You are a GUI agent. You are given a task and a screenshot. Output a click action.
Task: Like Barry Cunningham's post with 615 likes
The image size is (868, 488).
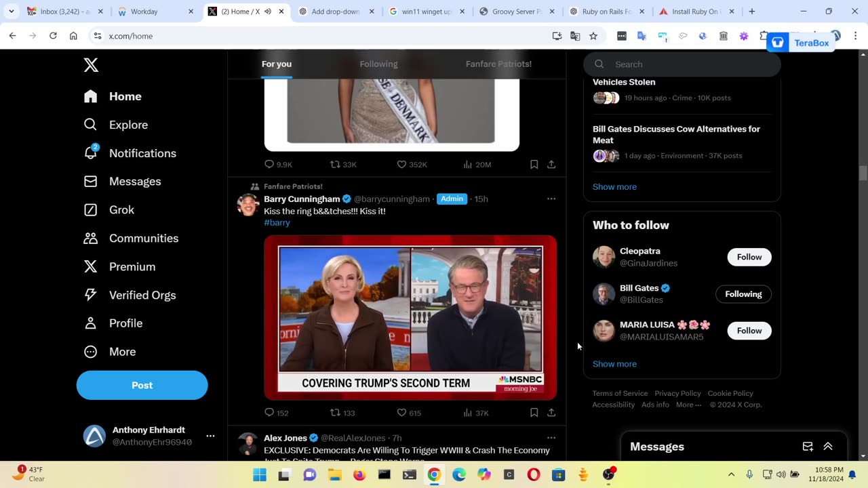coord(409,413)
